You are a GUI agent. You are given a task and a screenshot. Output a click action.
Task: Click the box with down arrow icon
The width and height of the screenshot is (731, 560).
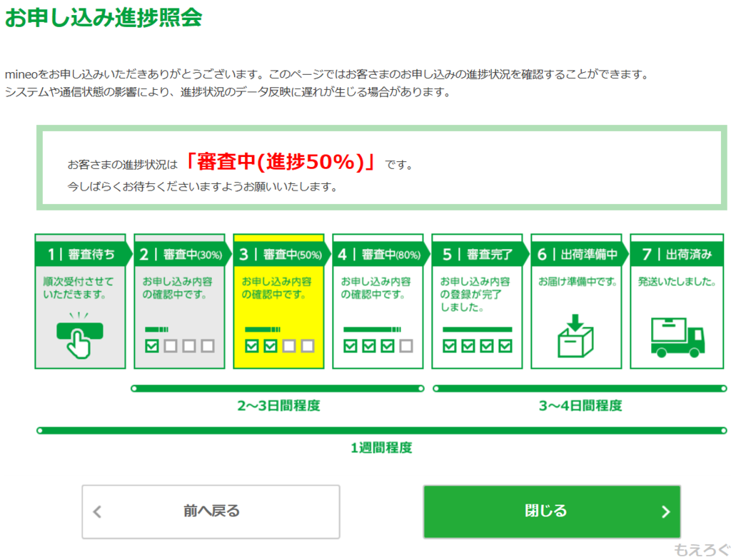575,335
